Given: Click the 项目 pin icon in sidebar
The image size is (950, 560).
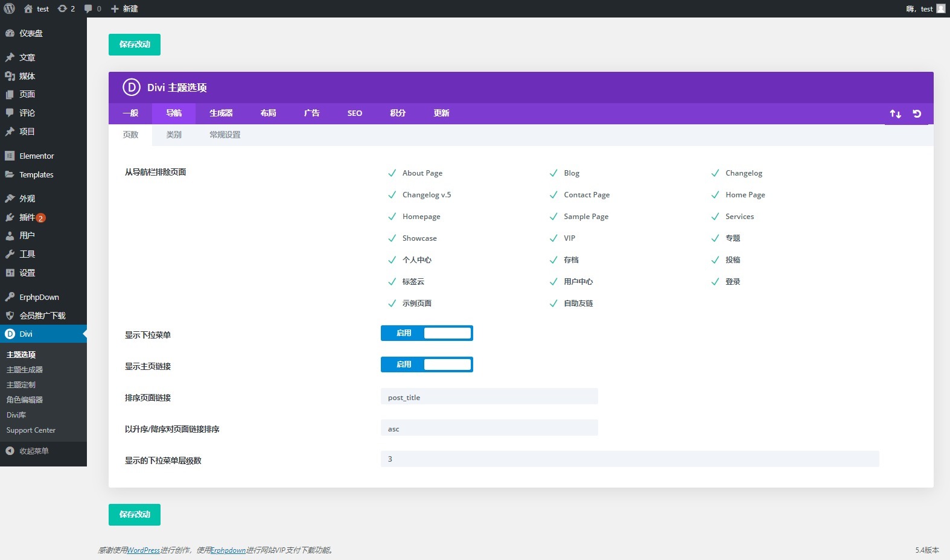Looking at the screenshot, I should (x=10, y=131).
